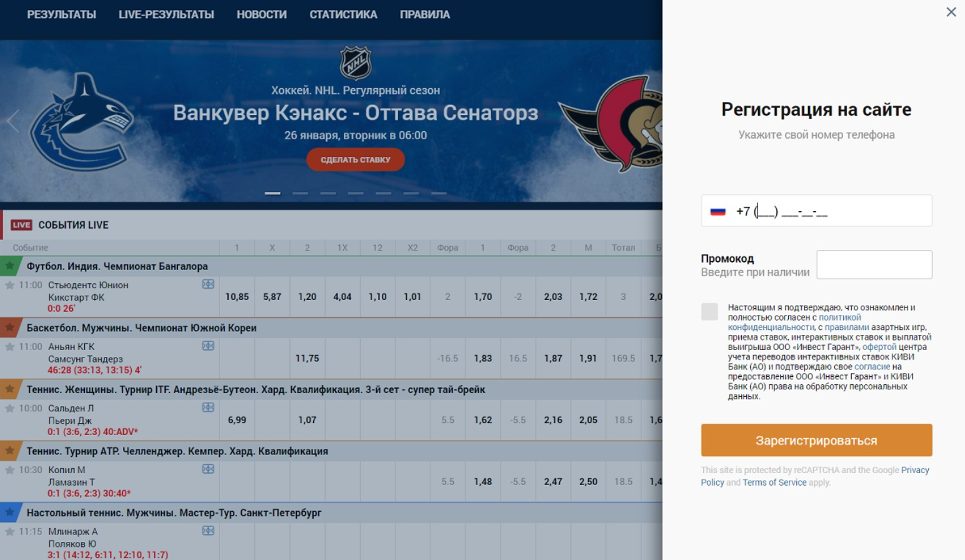Viewport: 965px width, 560px height.
Task: Open the правилами link
Action: coord(846,327)
